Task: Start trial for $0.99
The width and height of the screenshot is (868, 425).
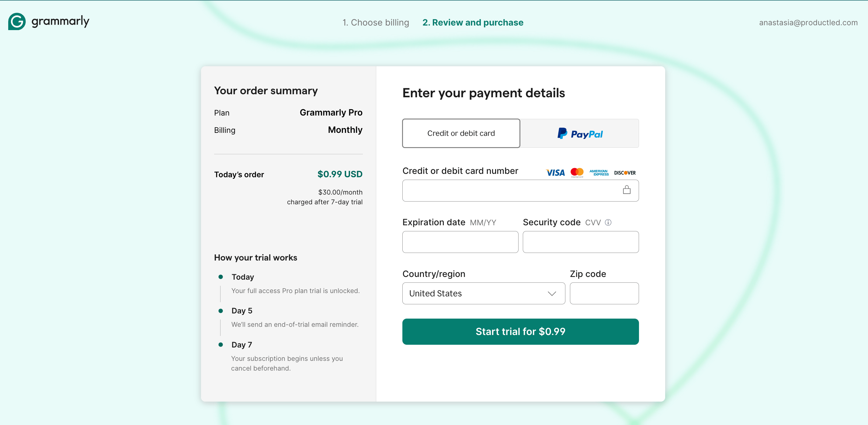Action: point(520,331)
